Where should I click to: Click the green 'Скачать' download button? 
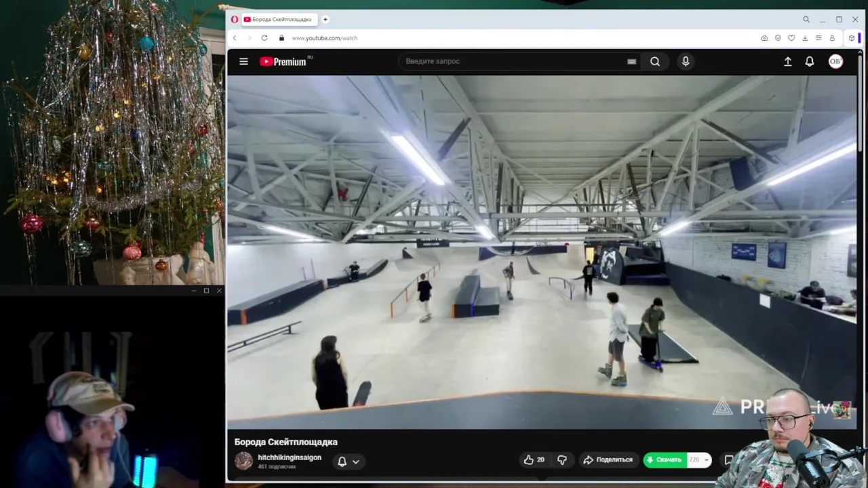click(x=665, y=460)
